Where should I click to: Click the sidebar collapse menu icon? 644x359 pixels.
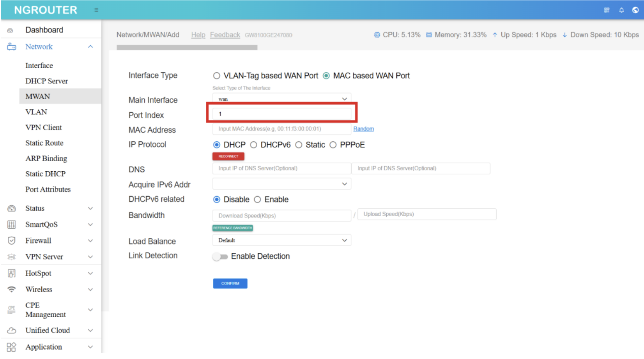96,10
